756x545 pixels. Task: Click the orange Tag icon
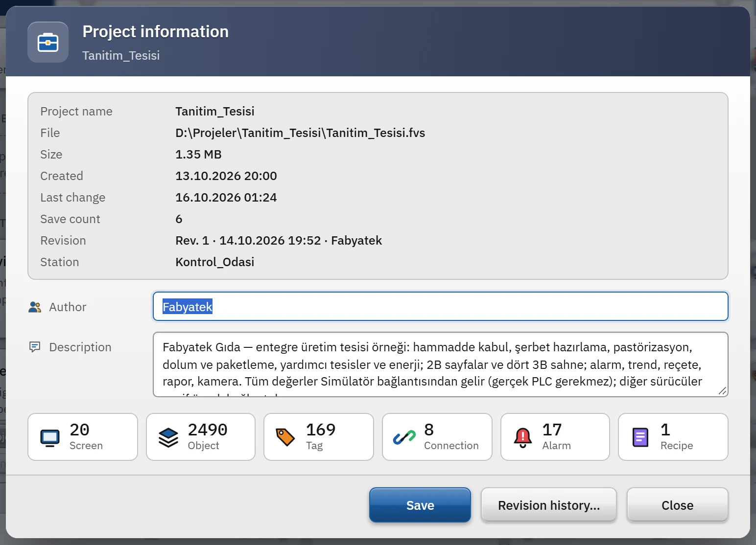[285, 437]
